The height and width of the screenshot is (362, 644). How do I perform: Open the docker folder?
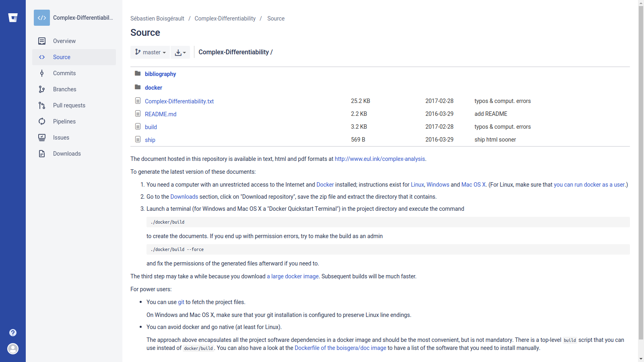click(153, 88)
